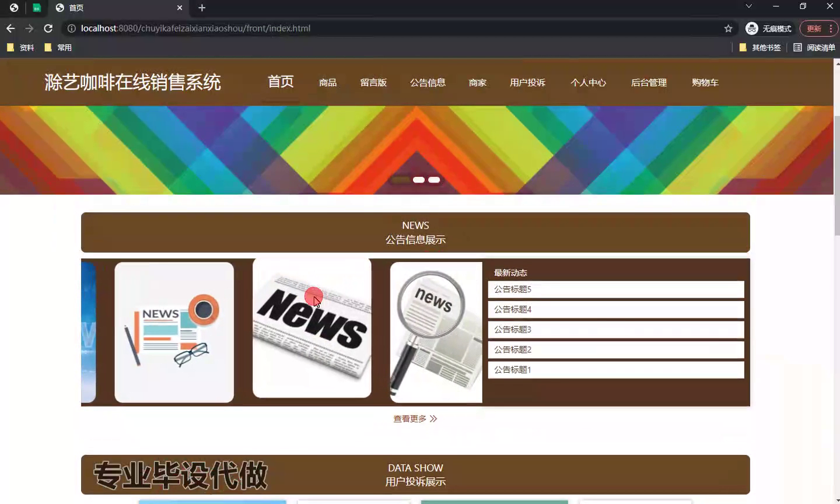Select the third carousel indicator dot
The width and height of the screenshot is (840, 504).
tap(434, 180)
